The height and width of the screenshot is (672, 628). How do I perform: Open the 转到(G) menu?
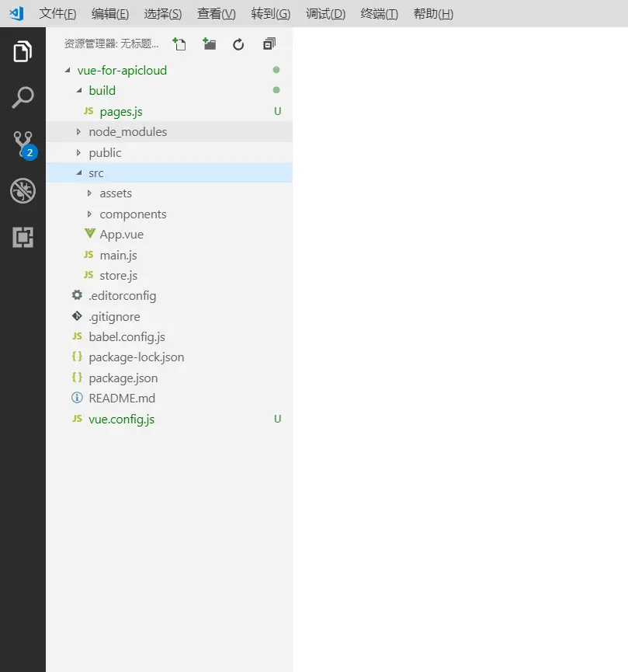pyautogui.click(x=271, y=14)
